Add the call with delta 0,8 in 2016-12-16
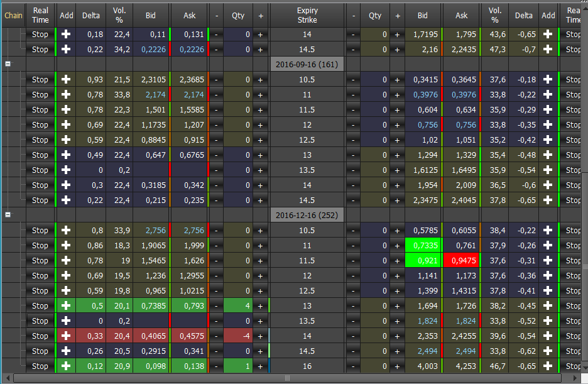Image resolution: width=588 pixels, height=384 pixels. (x=66, y=230)
